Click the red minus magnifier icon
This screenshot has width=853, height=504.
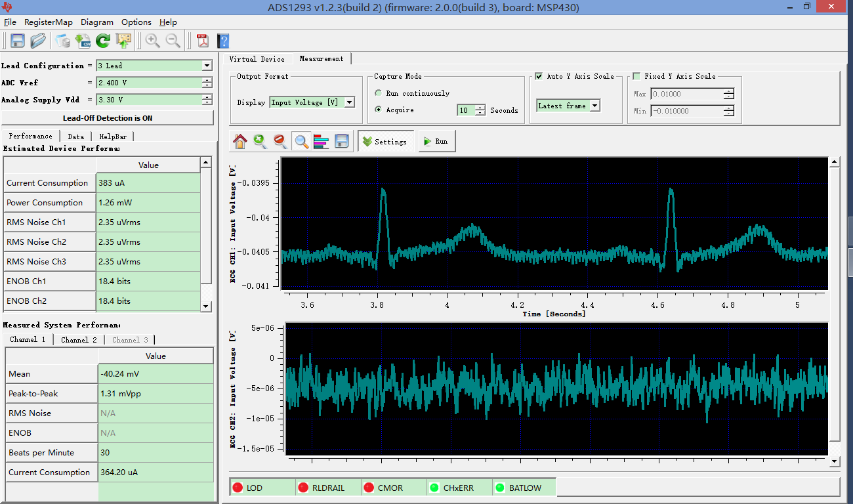(x=280, y=141)
